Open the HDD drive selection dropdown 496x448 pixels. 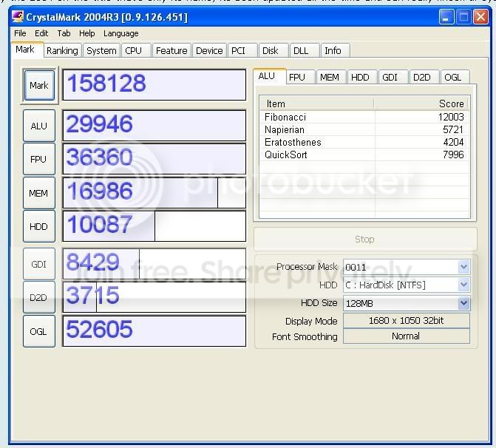[x=463, y=285]
